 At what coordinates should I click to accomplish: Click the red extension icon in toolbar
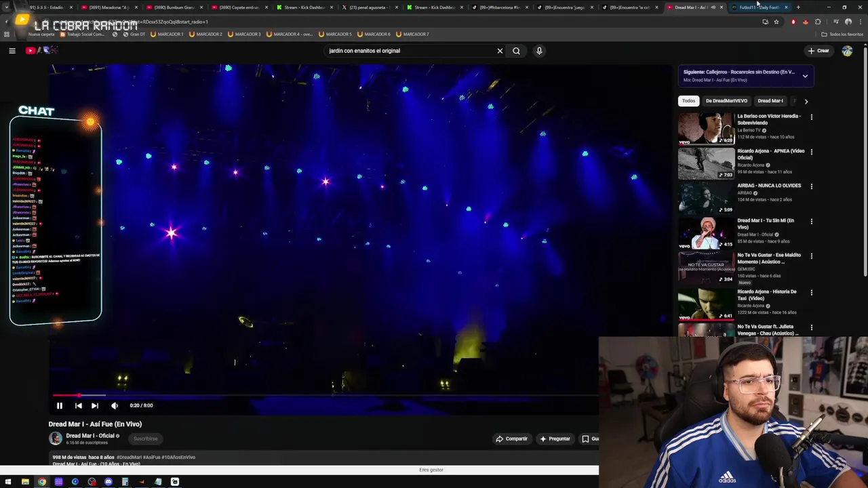point(793,22)
